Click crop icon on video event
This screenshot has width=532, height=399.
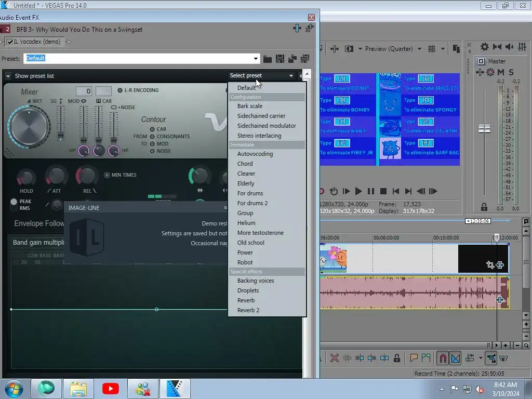(490, 264)
